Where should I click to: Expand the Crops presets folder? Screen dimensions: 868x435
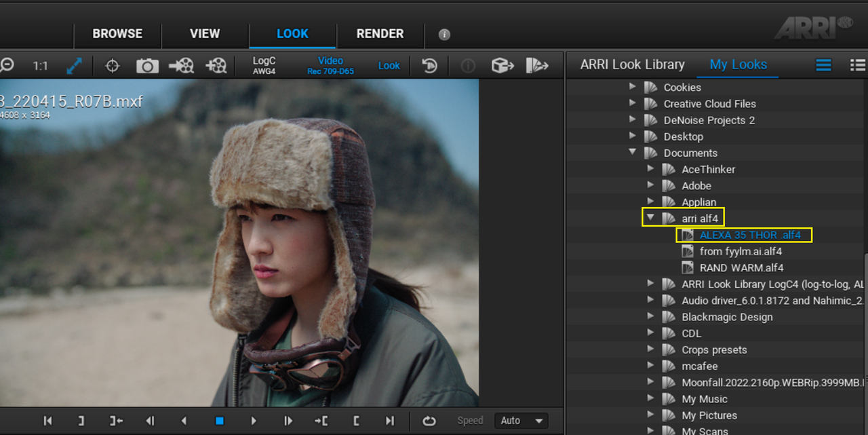click(x=651, y=349)
